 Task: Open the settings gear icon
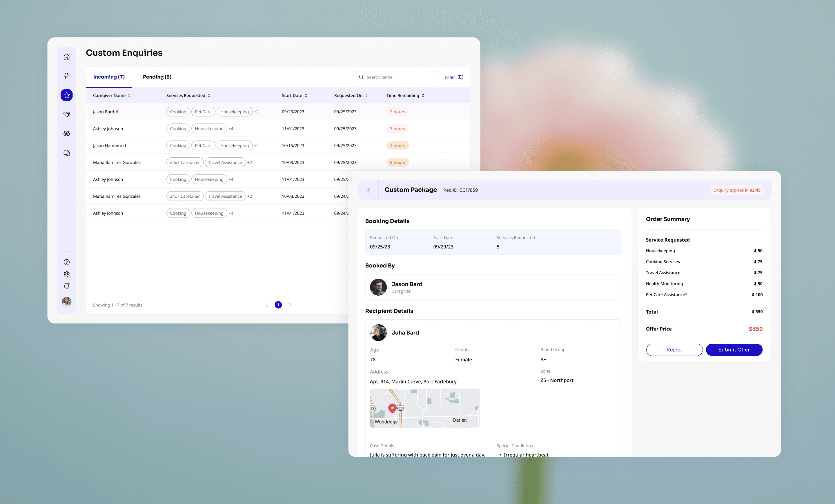(66, 274)
